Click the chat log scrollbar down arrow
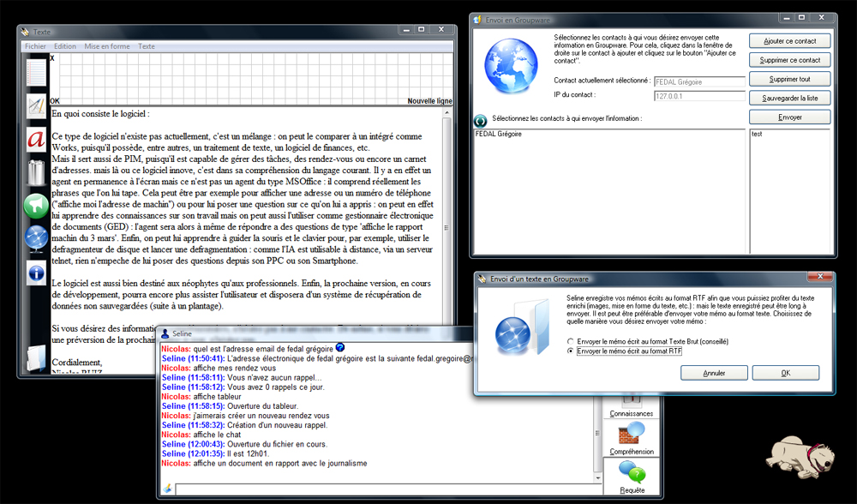 click(x=597, y=477)
